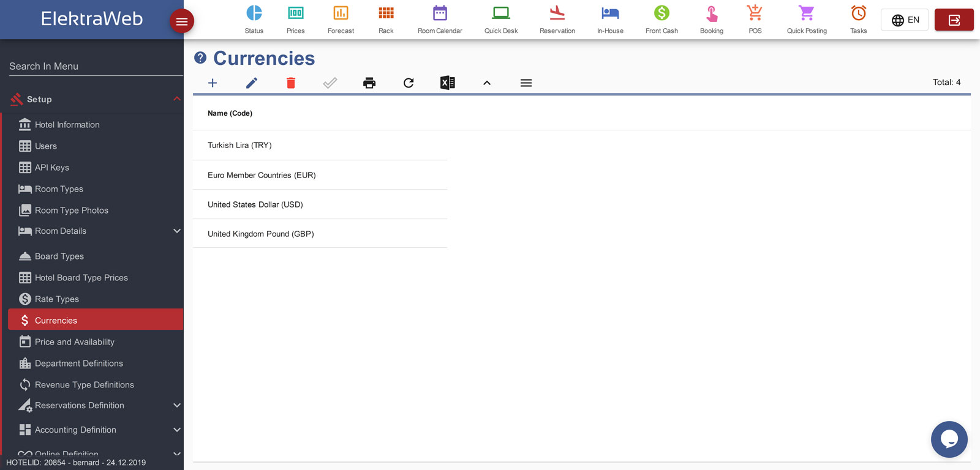Open the Room Calendar icon
980x470 pixels.
pos(440,13)
